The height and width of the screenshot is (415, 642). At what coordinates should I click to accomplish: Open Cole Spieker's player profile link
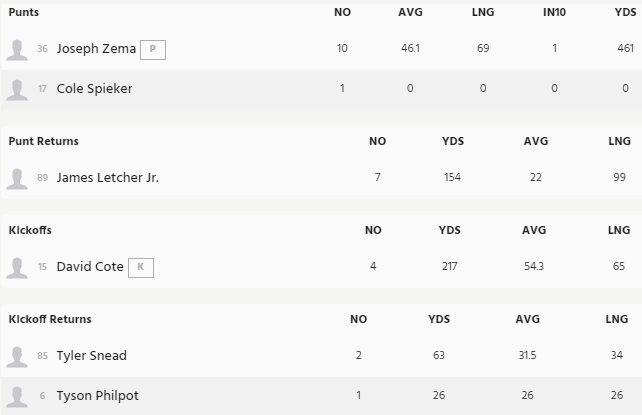(94, 89)
